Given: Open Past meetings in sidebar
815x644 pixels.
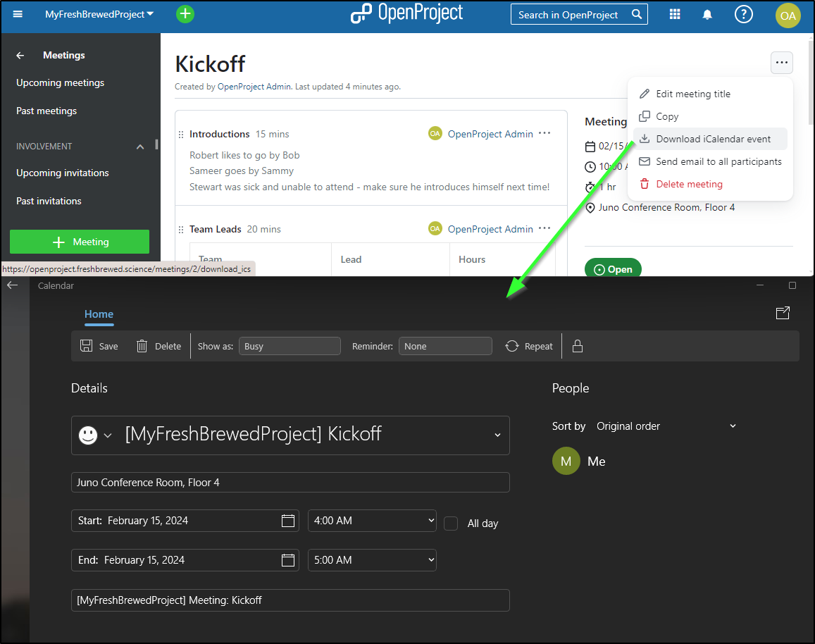Looking at the screenshot, I should 46,111.
